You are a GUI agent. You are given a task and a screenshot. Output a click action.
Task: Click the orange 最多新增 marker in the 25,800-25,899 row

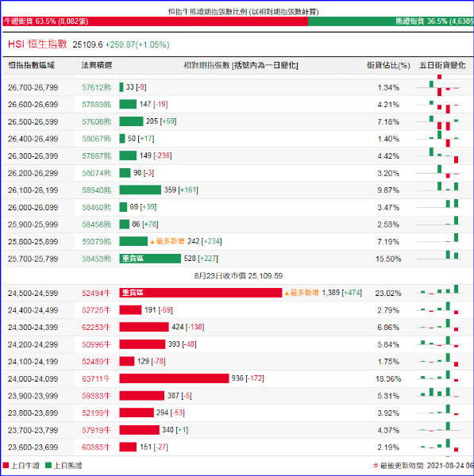[x=168, y=241]
